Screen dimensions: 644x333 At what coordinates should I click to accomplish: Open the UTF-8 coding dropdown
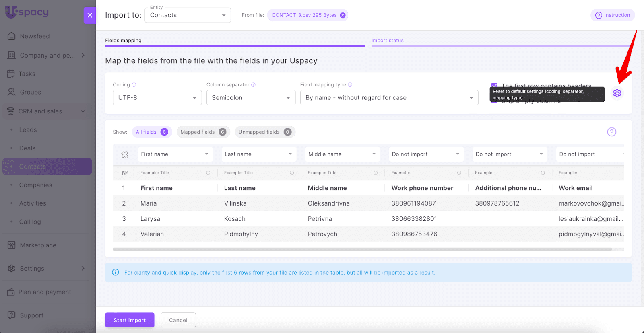pos(157,98)
